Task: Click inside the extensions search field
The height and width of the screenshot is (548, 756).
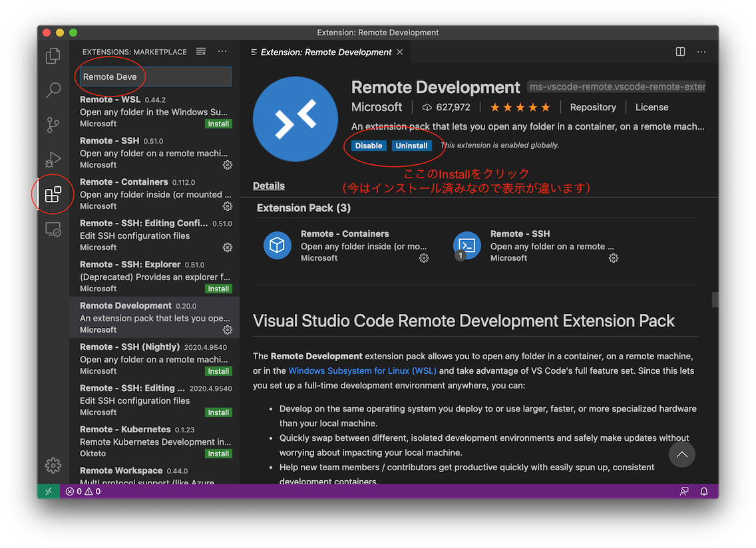Action: 156,76
